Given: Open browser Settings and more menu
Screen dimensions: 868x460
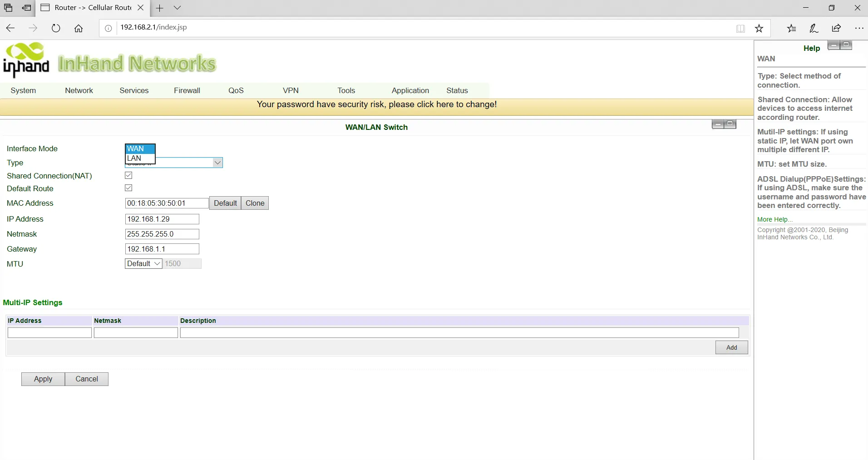Looking at the screenshot, I should 859,29.
